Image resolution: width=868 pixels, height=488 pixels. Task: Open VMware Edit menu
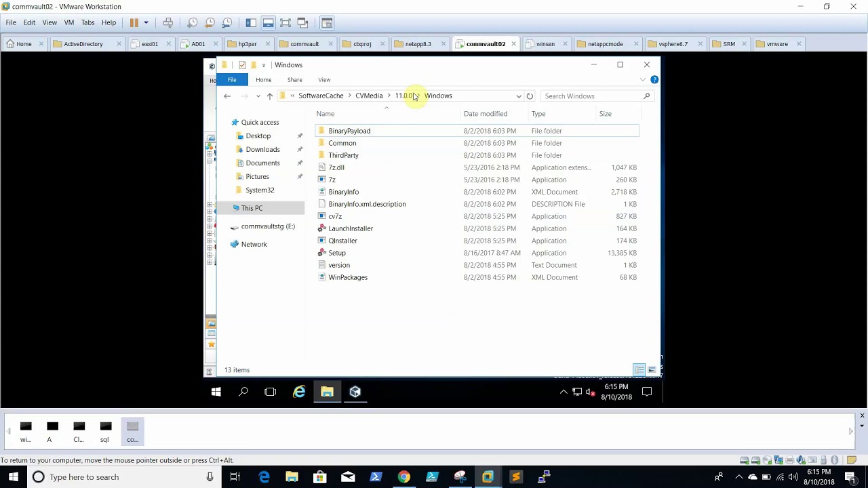click(29, 22)
